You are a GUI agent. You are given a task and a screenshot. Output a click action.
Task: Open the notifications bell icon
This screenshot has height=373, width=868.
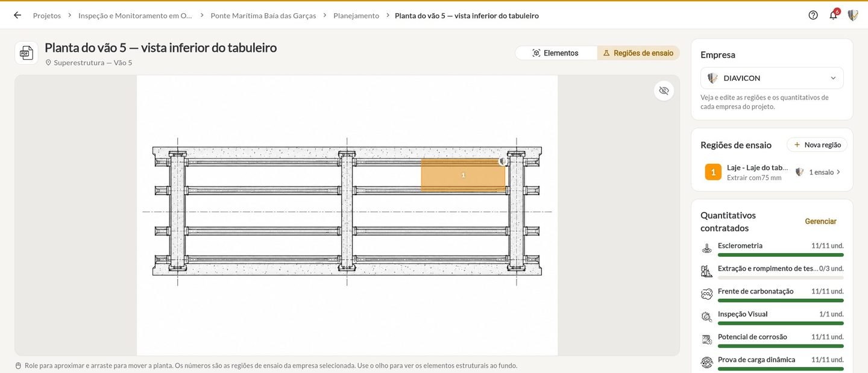[834, 15]
